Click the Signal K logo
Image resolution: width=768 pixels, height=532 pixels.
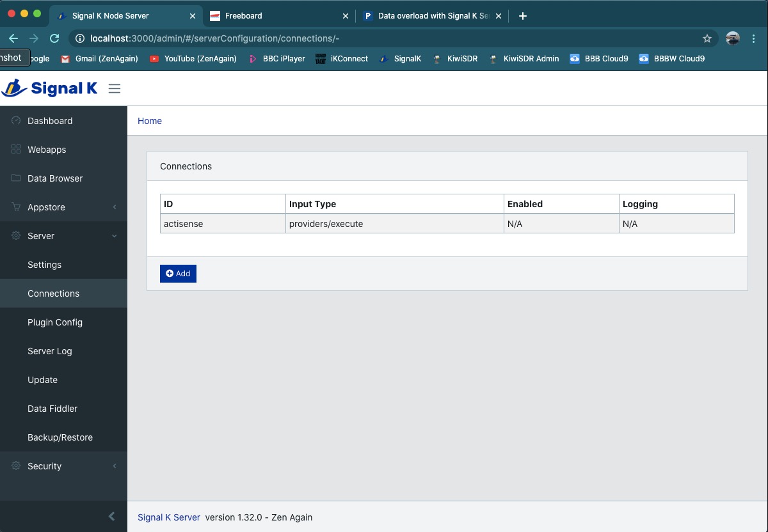tap(50, 88)
